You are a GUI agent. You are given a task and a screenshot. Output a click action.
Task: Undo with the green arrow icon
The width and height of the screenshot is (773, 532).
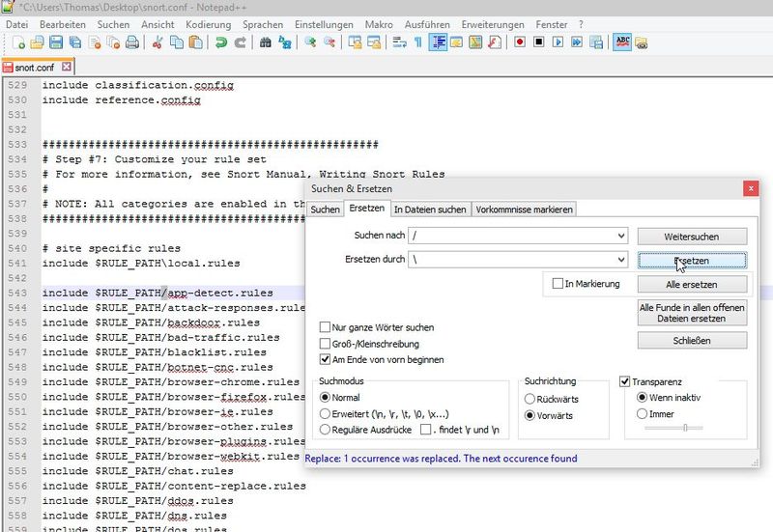221,42
